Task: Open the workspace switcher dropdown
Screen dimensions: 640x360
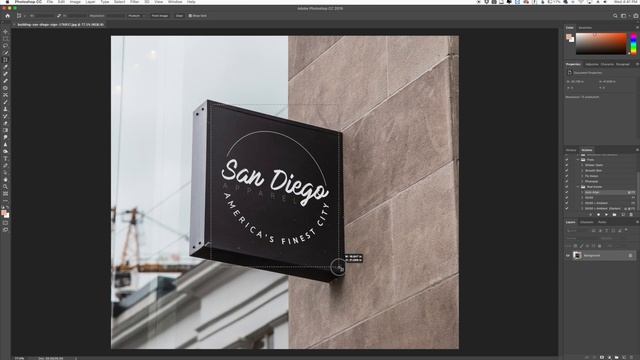Action: (x=624, y=16)
